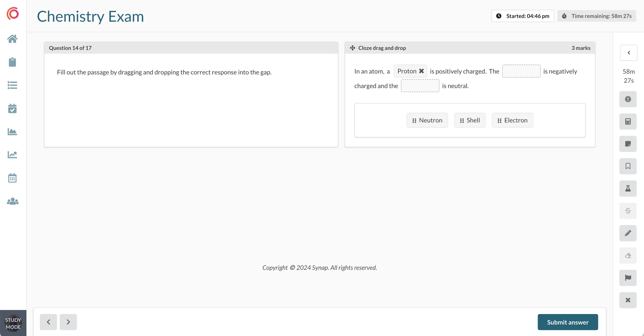
Task: Bookmark this question
Action: (628, 166)
